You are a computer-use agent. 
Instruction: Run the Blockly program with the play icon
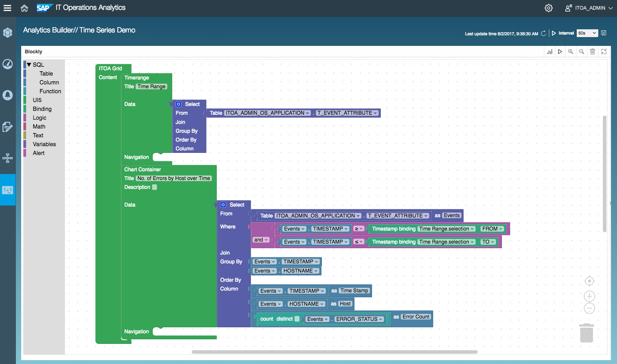560,52
